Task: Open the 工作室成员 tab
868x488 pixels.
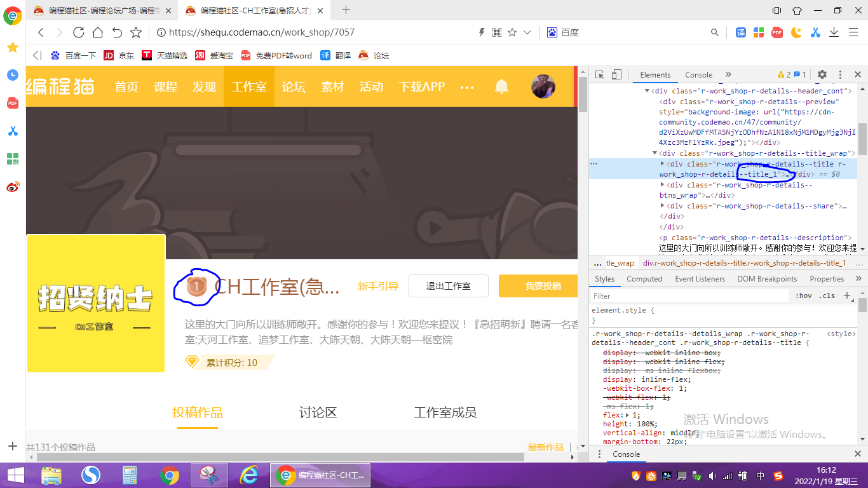Action: pyautogui.click(x=445, y=413)
